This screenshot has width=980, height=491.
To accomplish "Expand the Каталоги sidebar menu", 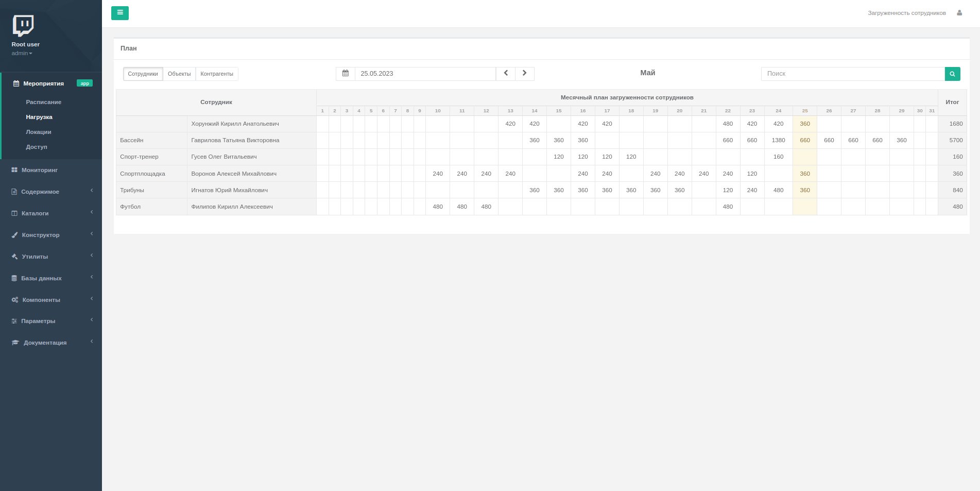I will point(35,213).
